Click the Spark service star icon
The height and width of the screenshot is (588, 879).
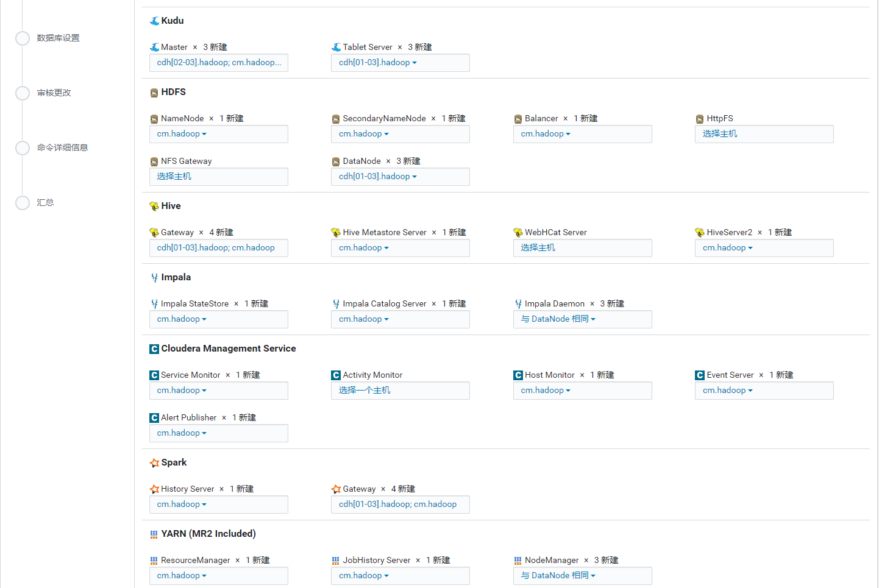tap(154, 463)
